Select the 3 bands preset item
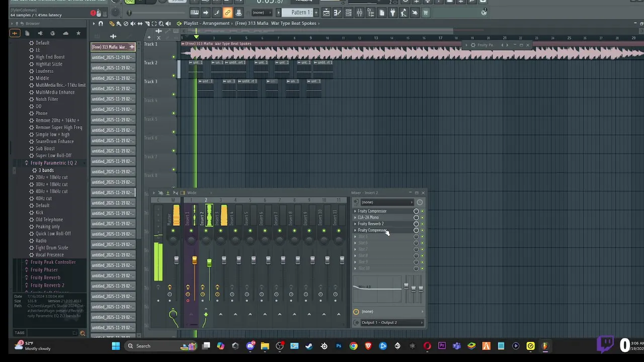Viewport: 644px width, 362px height. coord(46,170)
